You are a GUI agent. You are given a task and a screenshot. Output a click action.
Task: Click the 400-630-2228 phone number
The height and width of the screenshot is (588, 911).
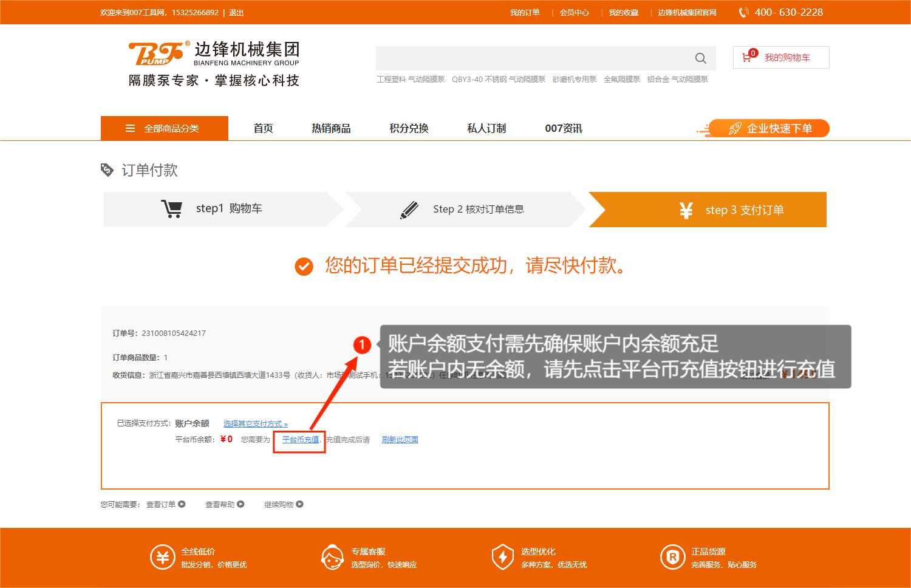click(x=789, y=12)
